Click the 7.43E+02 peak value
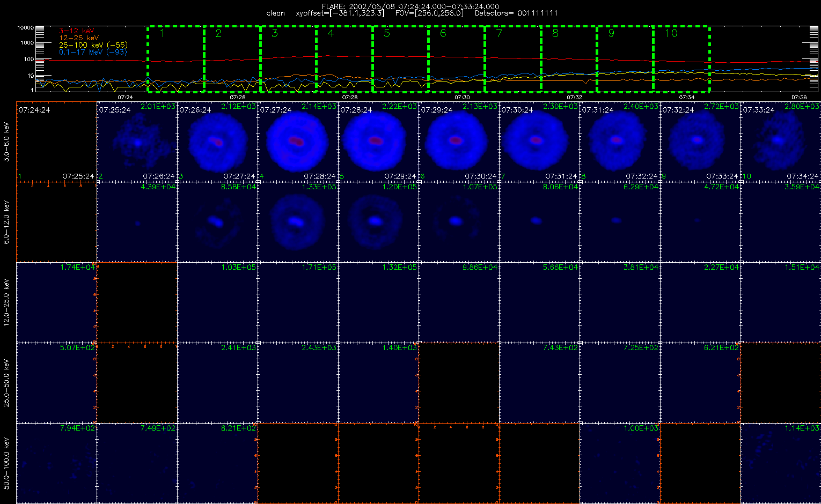The image size is (821, 504). click(x=561, y=347)
